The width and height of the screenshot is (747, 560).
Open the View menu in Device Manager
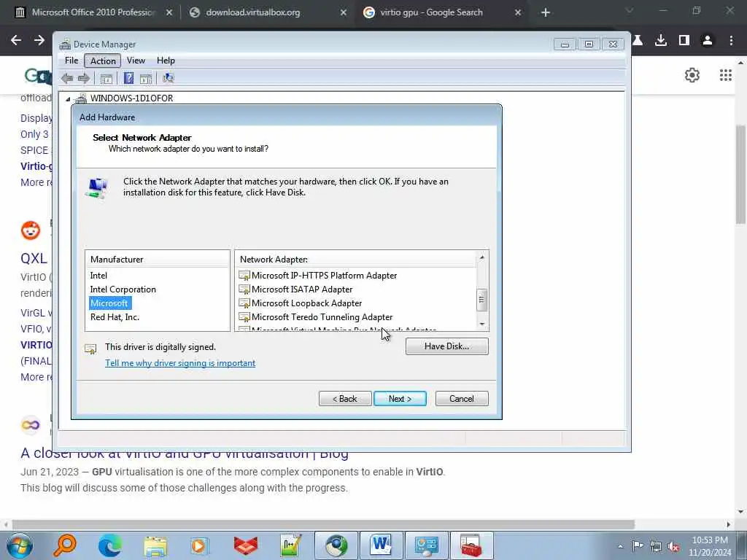pos(136,61)
